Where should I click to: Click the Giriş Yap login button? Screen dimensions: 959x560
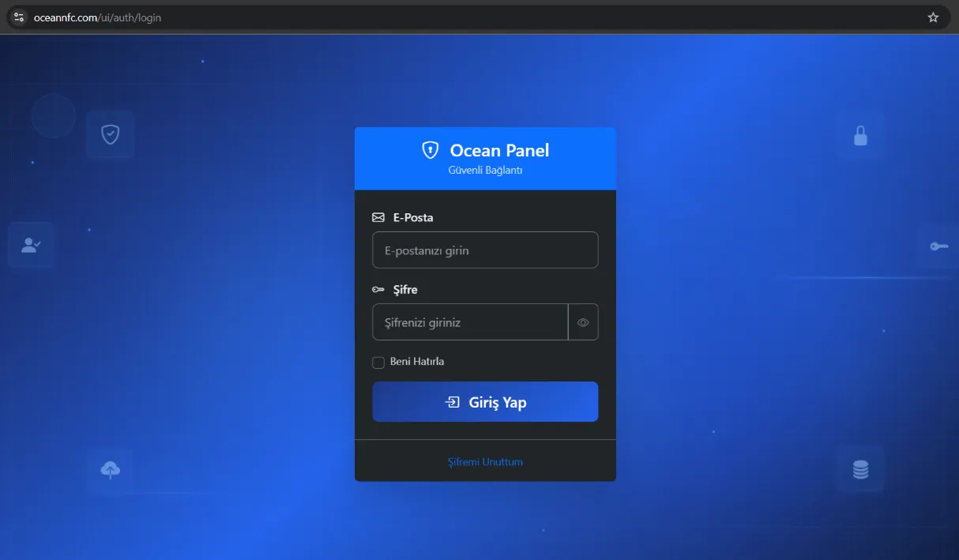(485, 402)
